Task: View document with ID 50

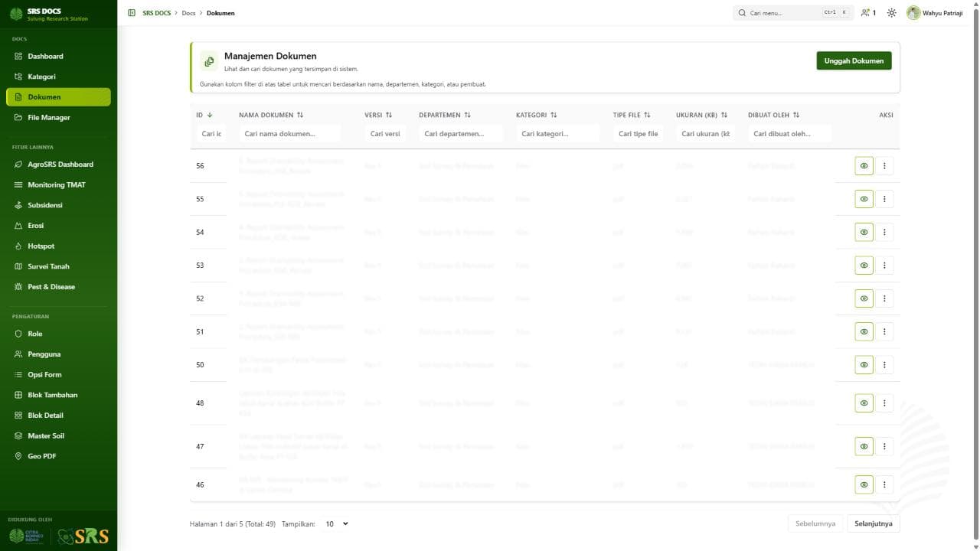Action: click(x=864, y=365)
